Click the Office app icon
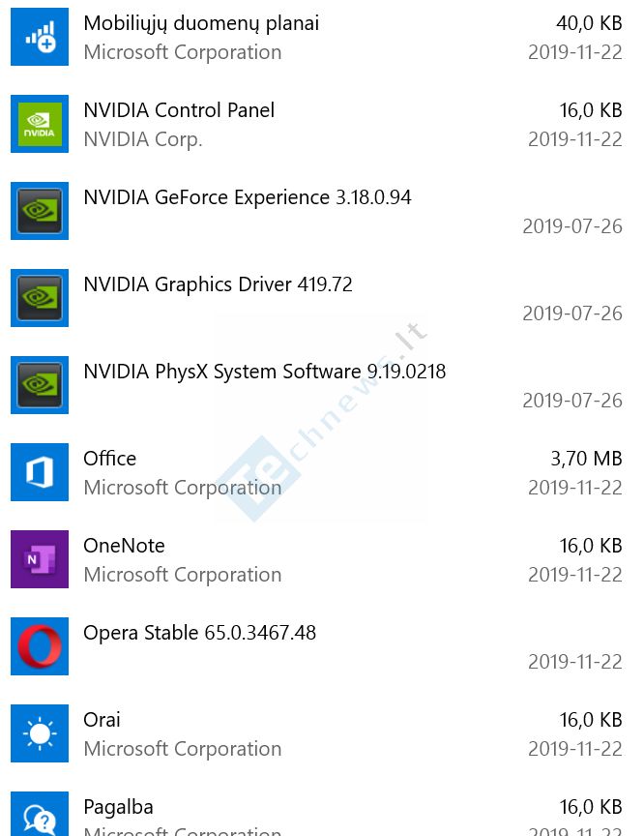The height and width of the screenshot is (836, 644). [40, 472]
